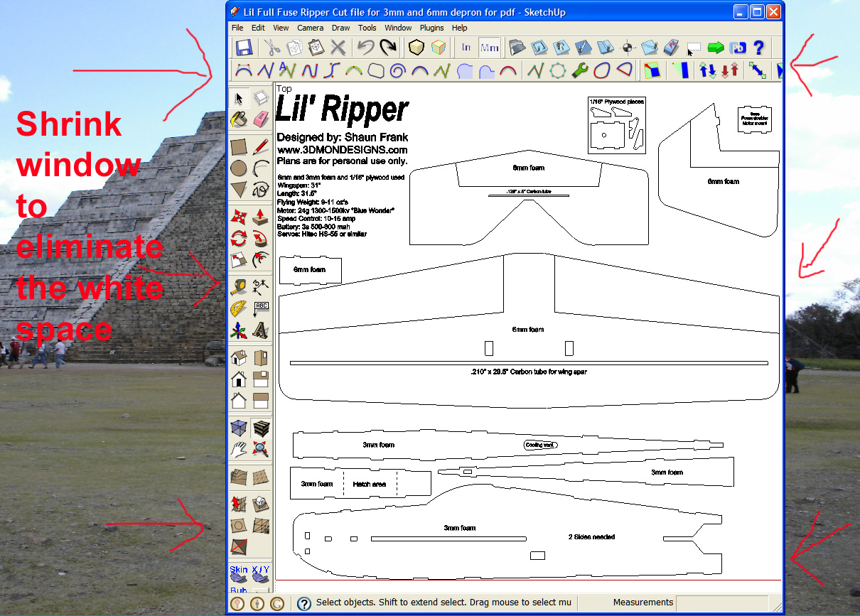860x616 pixels.
Task: Expand the Window menu
Action: coord(398,28)
